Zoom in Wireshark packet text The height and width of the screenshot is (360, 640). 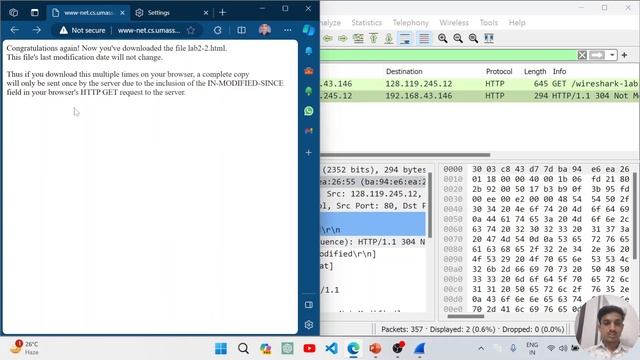click(x=442, y=38)
